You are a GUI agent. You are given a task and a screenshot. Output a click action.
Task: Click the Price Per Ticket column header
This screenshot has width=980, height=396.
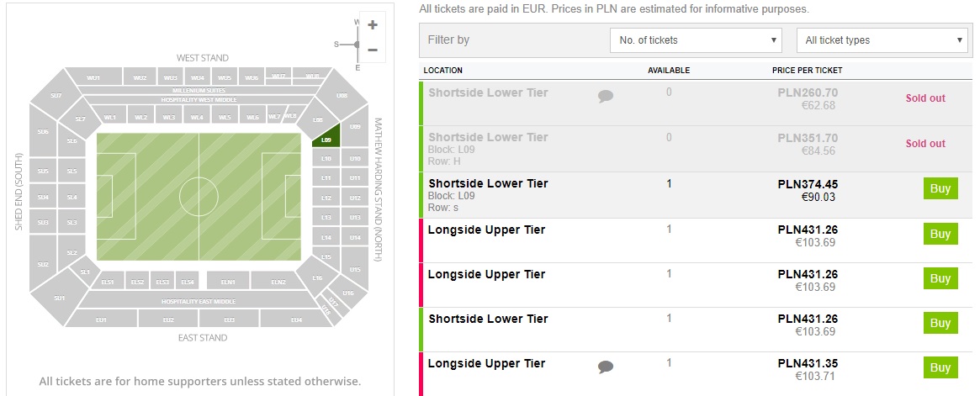pos(807,70)
